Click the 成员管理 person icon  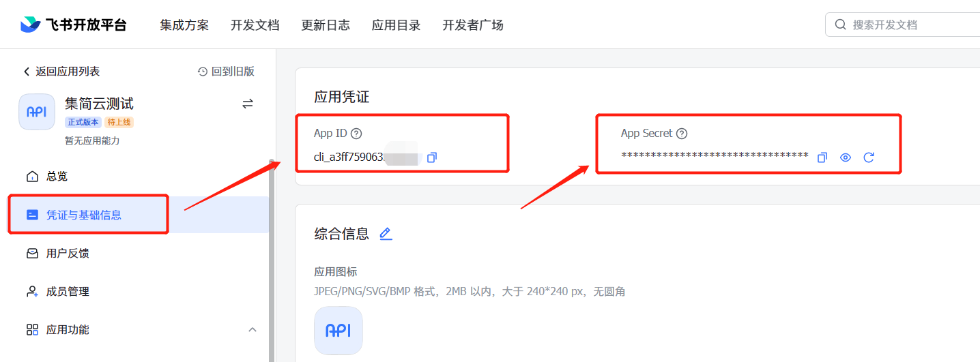coord(32,291)
